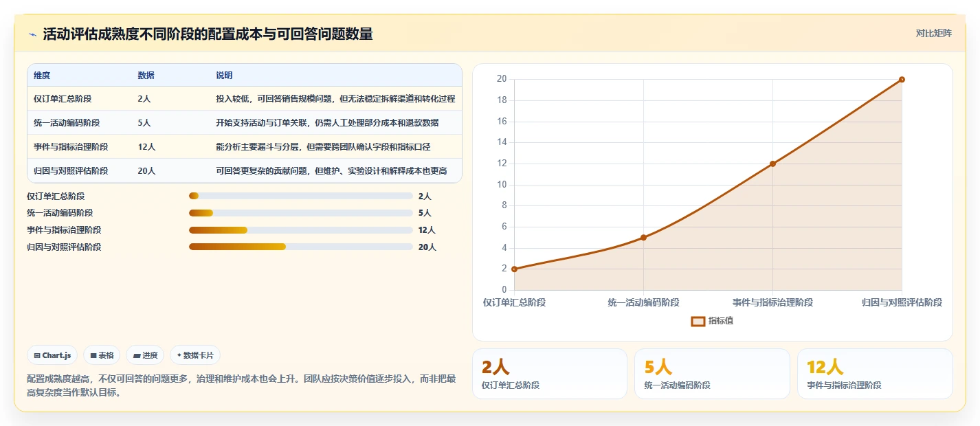980x426 pixels.
Task: Open the 2人 仅订单汇总阶段 data card
Action: tap(550, 374)
